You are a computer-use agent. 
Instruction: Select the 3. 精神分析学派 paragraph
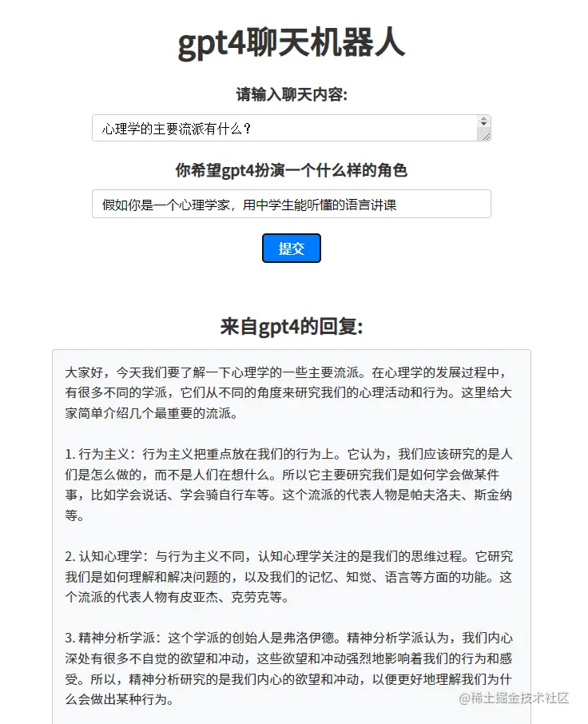tap(288, 669)
